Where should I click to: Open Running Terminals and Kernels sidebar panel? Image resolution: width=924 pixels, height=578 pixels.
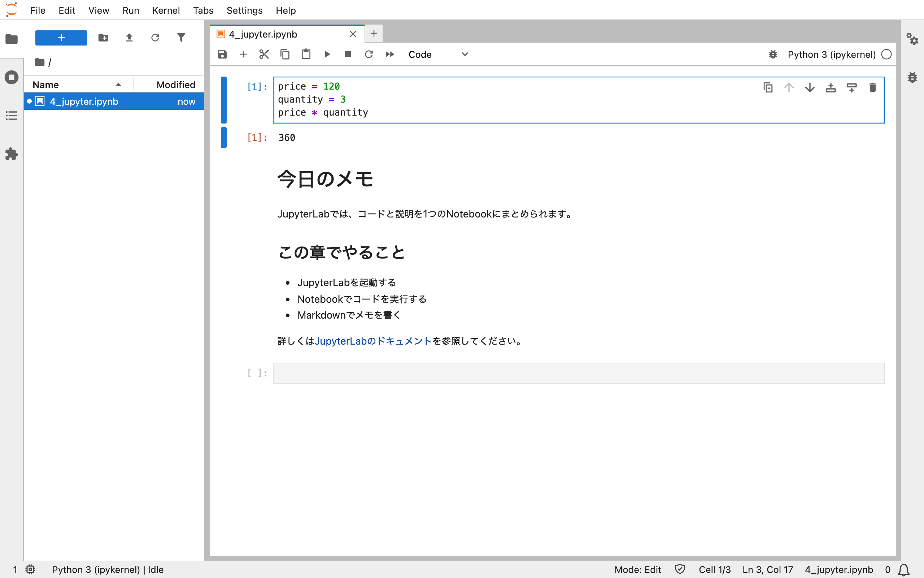pyautogui.click(x=12, y=77)
